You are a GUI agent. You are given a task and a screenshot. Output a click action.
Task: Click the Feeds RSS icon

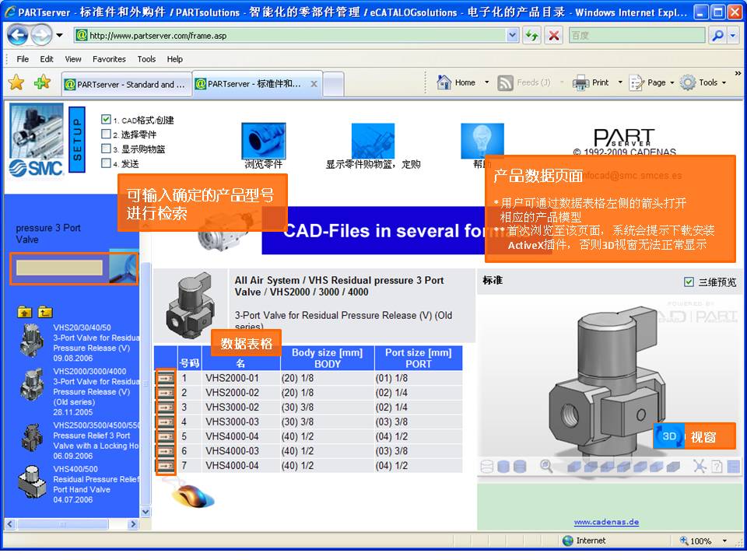click(505, 83)
